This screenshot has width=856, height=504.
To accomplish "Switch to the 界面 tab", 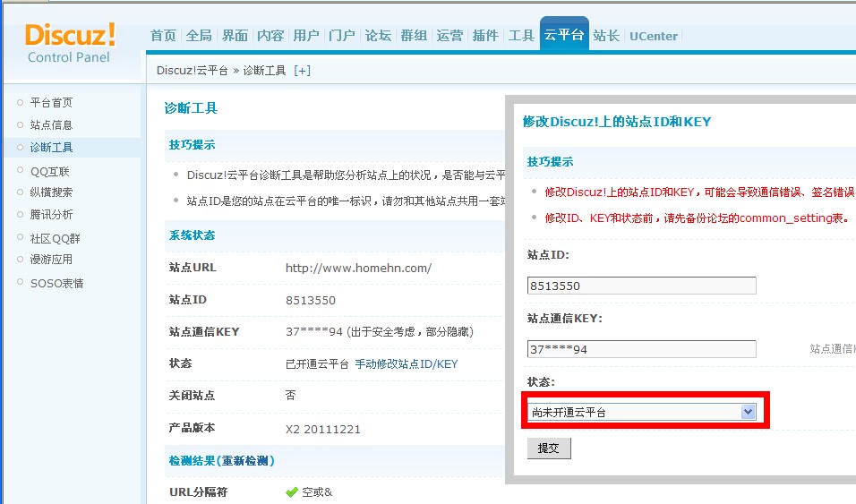I will pos(235,36).
